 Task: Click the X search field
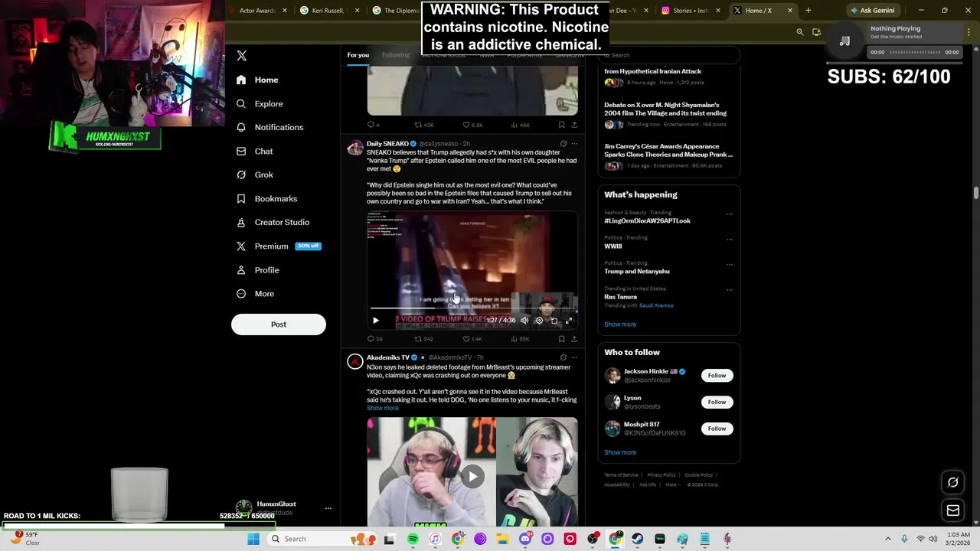670,55
